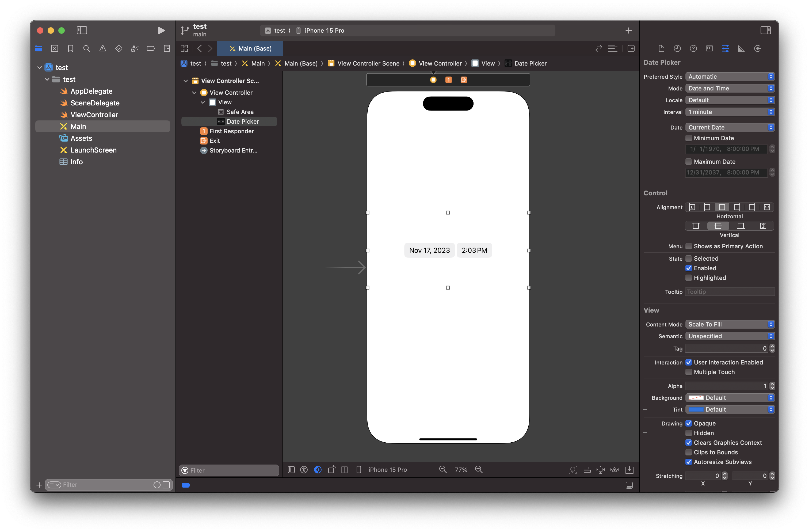The height and width of the screenshot is (532, 809).
Task: Open the Size inspector ruler icon
Action: tap(741, 49)
